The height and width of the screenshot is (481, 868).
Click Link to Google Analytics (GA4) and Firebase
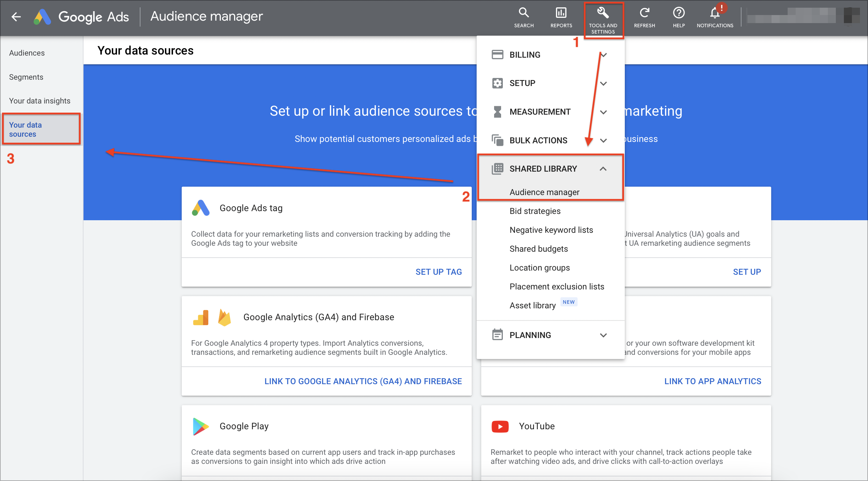[x=363, y=381]
